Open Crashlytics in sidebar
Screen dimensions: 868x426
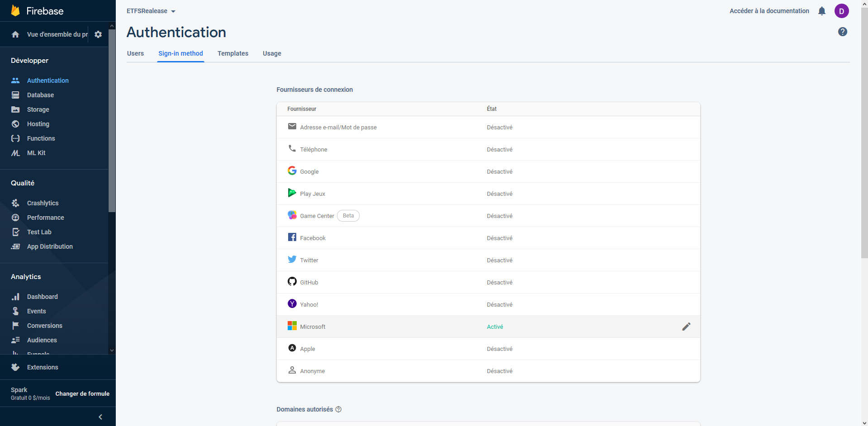coord(43,203)
